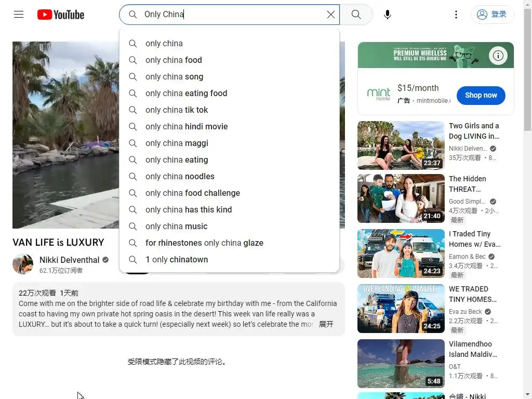Screen dimensions: 532x399
Task: Select suggestion "only china song"
Action: coord(229,77)
